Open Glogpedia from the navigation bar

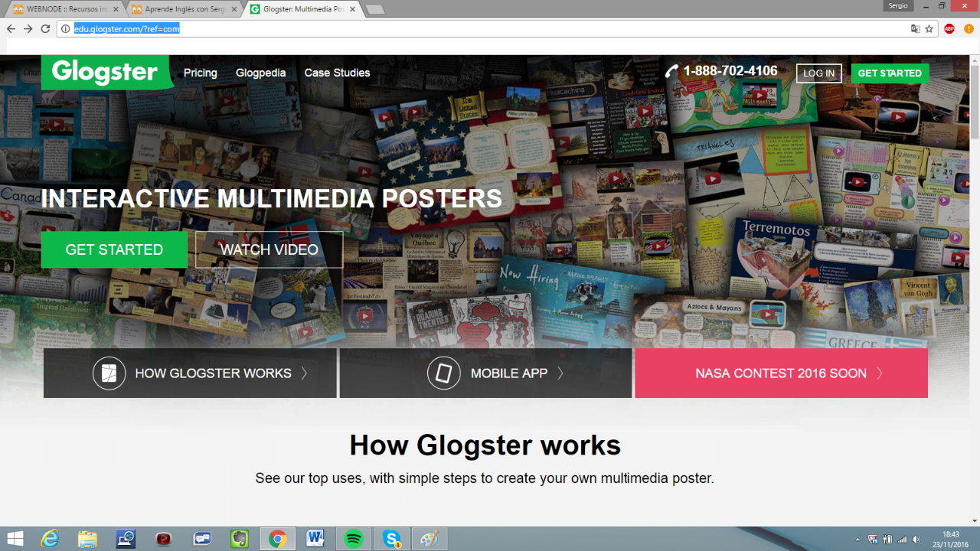(260, 73)
